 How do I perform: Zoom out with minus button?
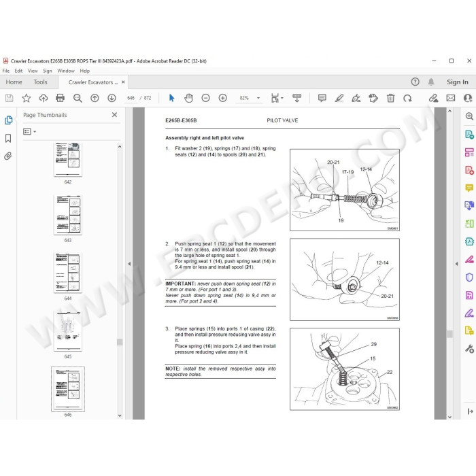(206, 98)
